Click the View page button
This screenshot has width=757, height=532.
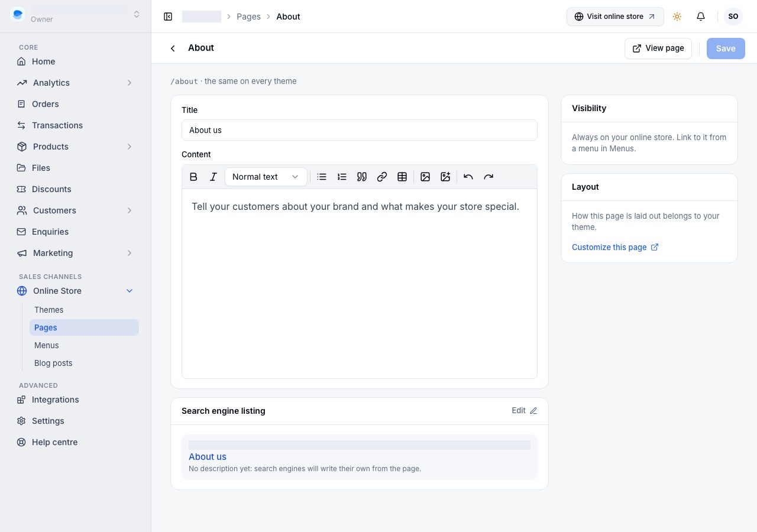[x=658, y=48]
